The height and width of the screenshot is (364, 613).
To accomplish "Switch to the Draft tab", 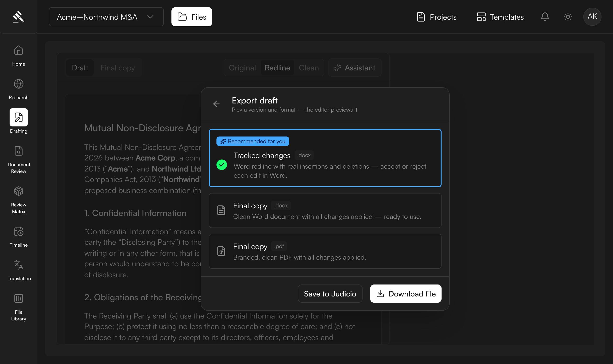I will pos(80,68).
